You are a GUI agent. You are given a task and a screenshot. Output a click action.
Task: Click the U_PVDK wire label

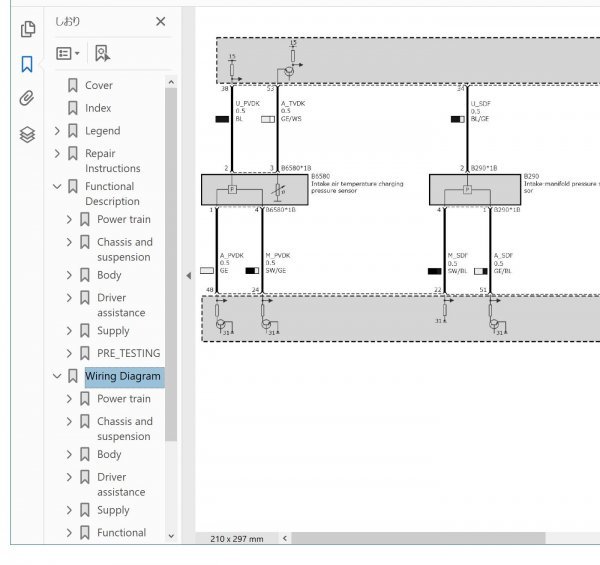(x=247, y=104)
